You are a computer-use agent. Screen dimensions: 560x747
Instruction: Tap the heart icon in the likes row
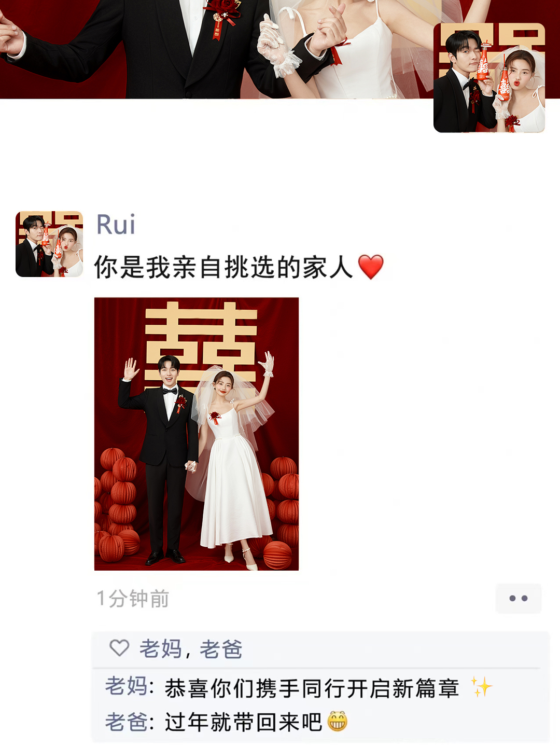[x=119, y=648]
